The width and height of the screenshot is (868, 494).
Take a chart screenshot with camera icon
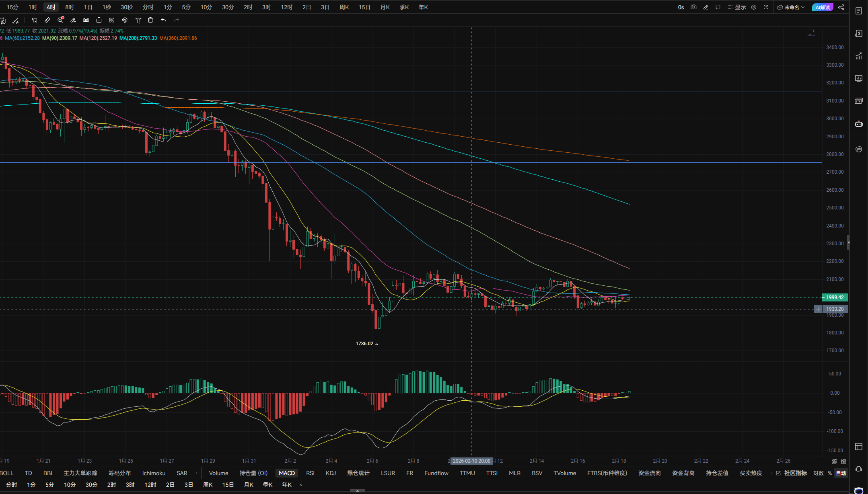(693, 7)
